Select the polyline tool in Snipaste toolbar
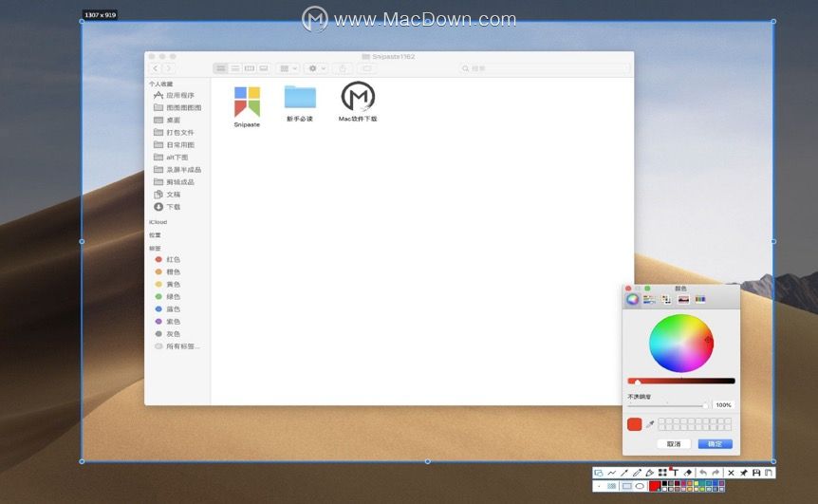 (612, 473)
